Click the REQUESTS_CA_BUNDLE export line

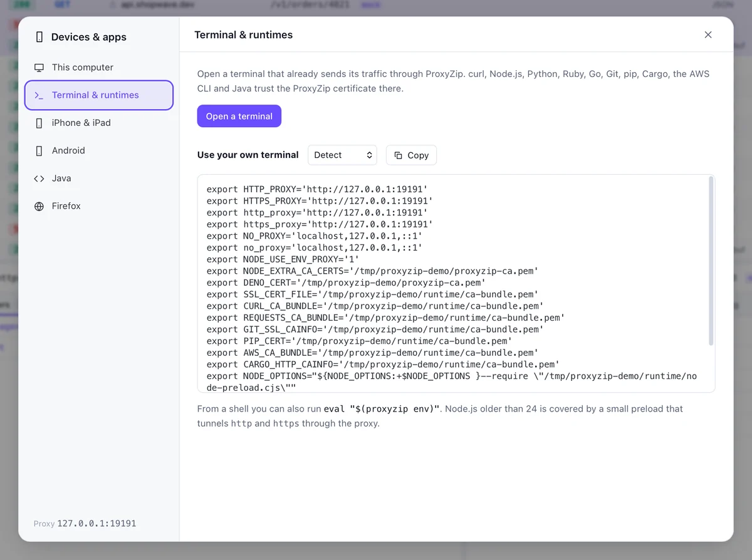coord(385,318)
